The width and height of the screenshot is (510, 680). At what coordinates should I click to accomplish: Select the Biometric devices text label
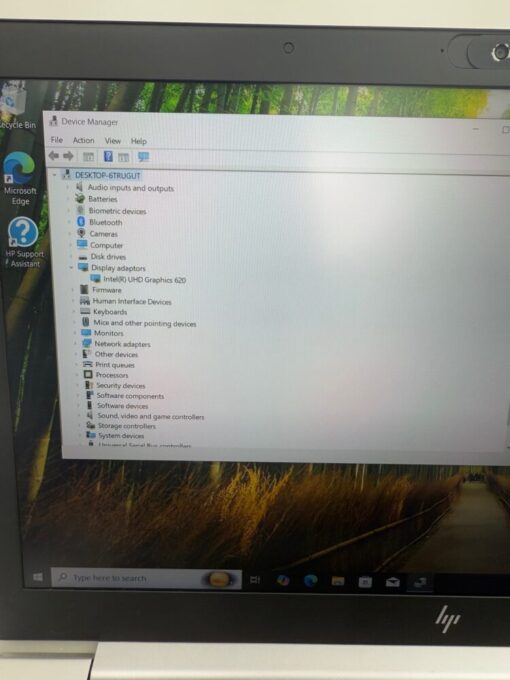pos(117,211)
